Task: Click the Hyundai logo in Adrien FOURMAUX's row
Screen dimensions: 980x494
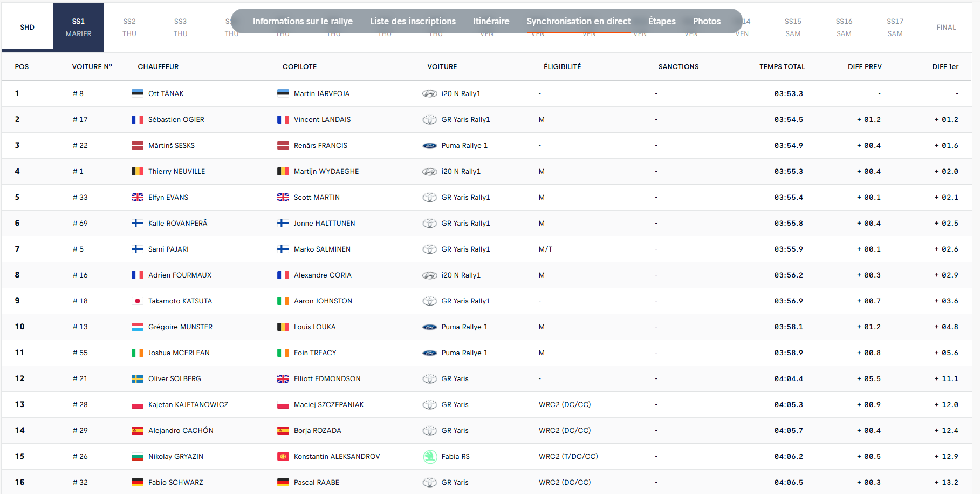Action: (x=430, y=275)
